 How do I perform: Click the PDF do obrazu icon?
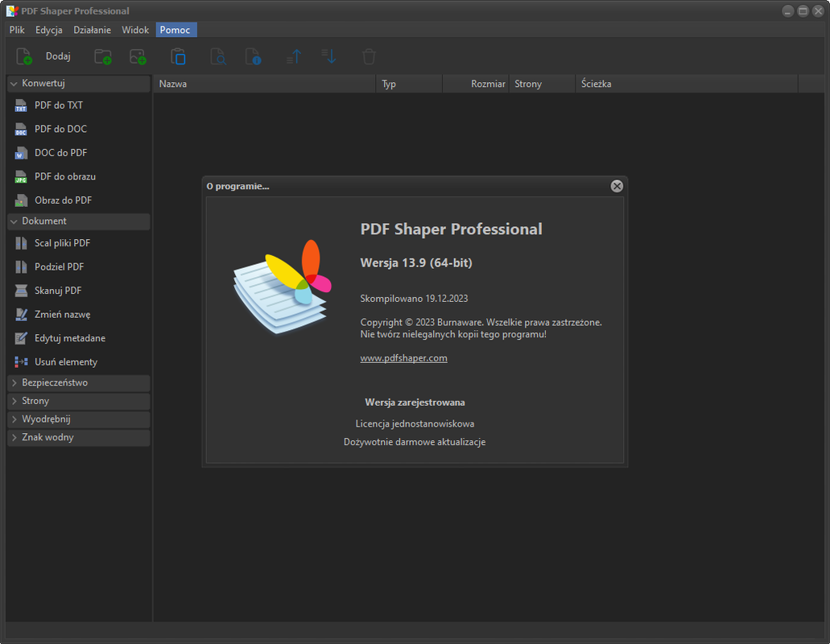coord(21,177)
